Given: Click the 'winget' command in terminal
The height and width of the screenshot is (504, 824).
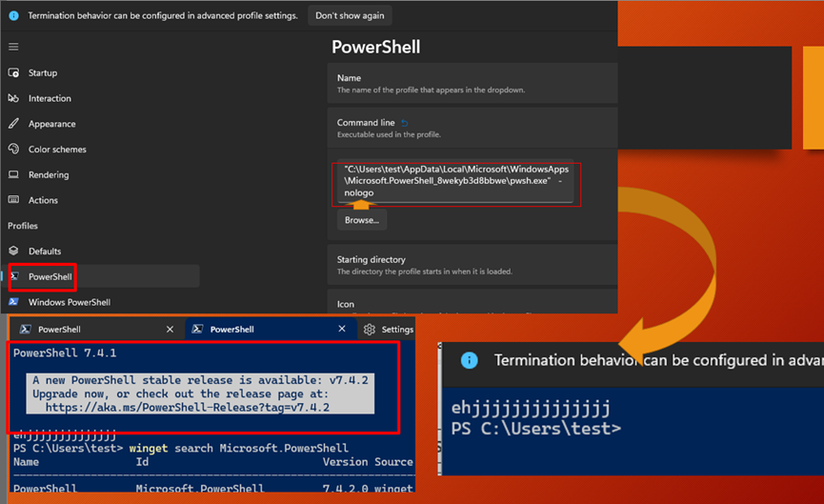Looking at the screenshot, I should coord(149,449).
